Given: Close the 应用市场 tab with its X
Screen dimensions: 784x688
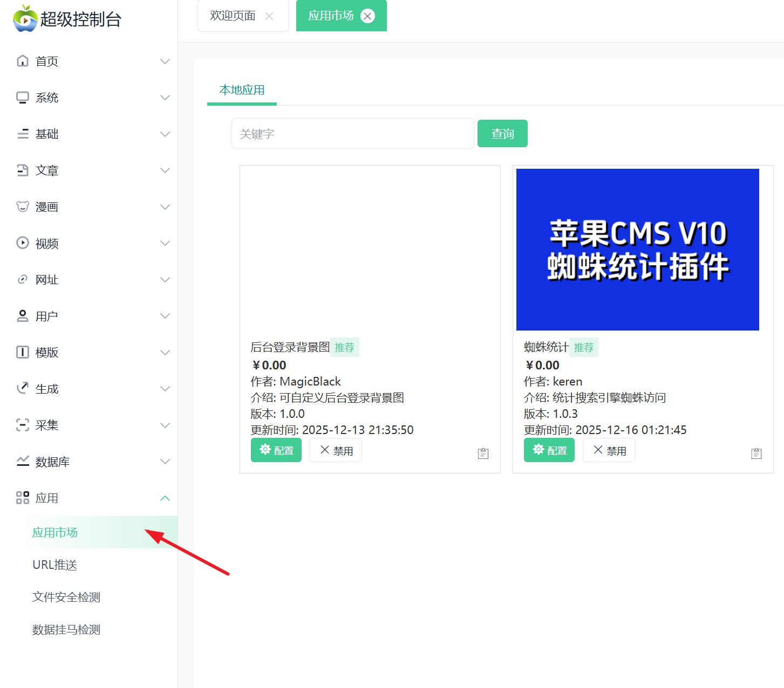Looking at the screenshot, I should pyautogui.click(x=367, y=16).
